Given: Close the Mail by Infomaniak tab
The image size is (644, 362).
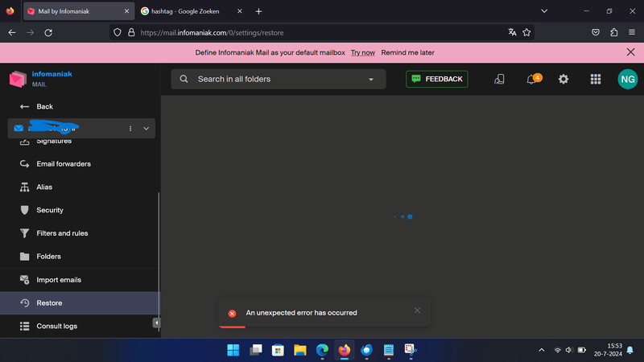Looking at the screenshot, I should [126, 11].
